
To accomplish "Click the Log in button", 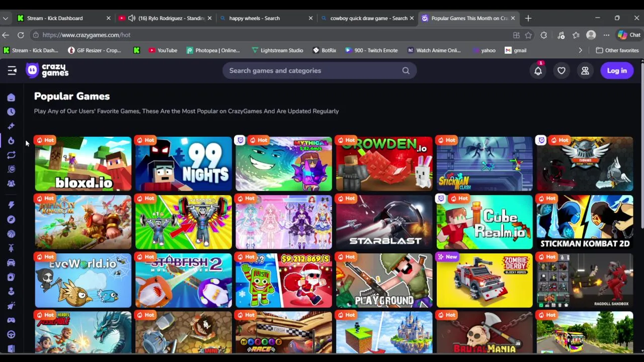I will (617, 71).
